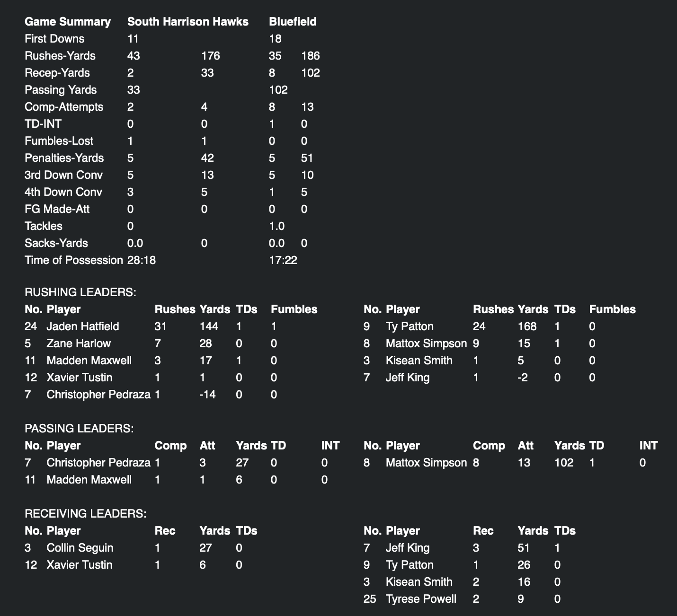Select Tyrese Powell in receiving leaders
Viewport: 677px width, 616px height.
421,599
